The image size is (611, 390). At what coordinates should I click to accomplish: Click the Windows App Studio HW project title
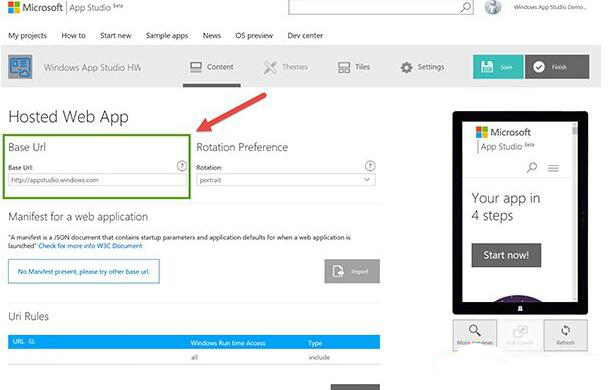click(92, 67)
